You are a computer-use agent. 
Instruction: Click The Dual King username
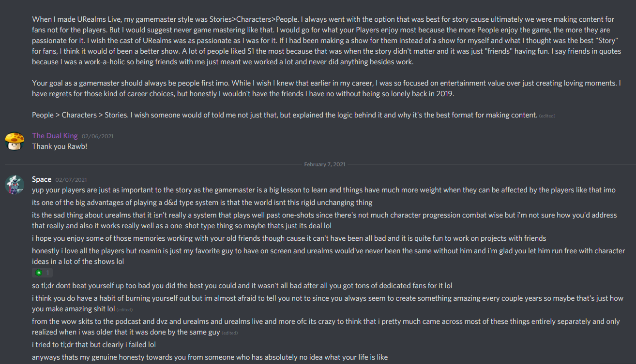coord(55,136)
